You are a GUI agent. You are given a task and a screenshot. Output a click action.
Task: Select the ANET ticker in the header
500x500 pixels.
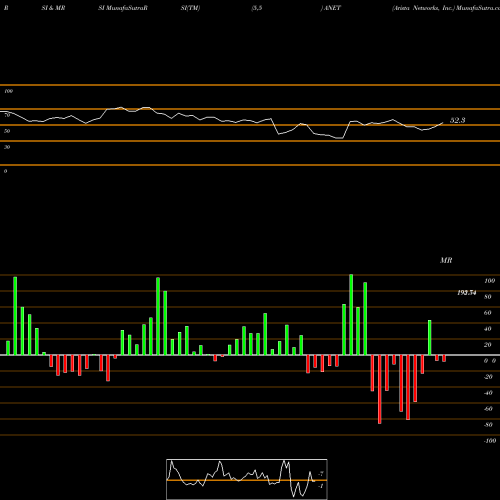click(332, 8)
